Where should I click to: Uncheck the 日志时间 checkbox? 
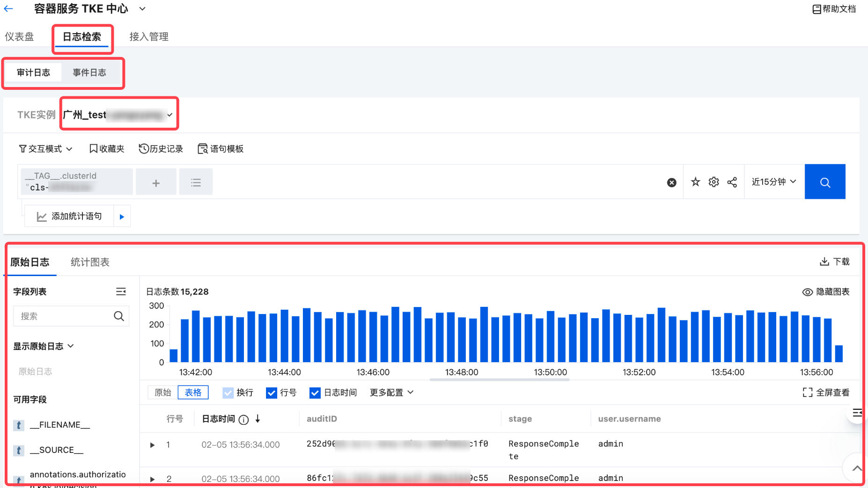tap(315, 393)
